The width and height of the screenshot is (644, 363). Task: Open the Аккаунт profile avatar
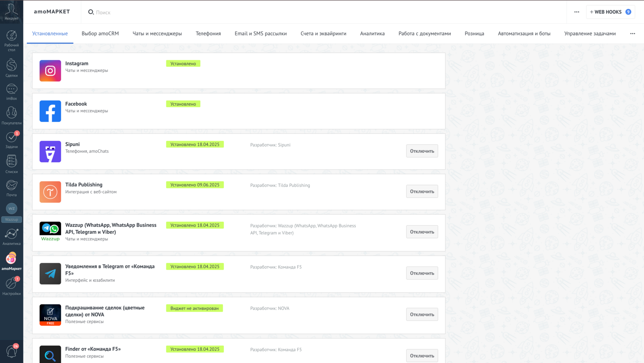[11, 11]
